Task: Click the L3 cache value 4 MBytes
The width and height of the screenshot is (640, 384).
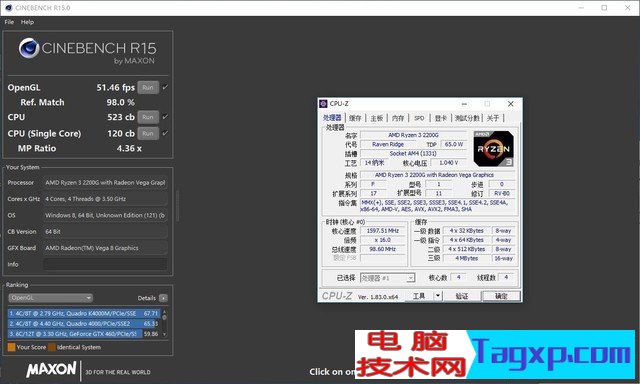Action: 467,258
